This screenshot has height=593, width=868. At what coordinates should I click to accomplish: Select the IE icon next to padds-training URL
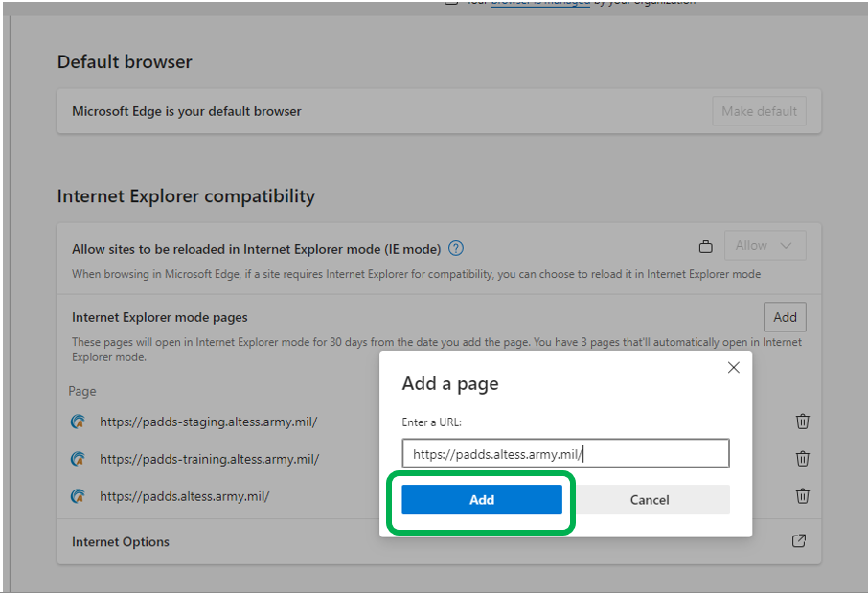coord(79,459)
